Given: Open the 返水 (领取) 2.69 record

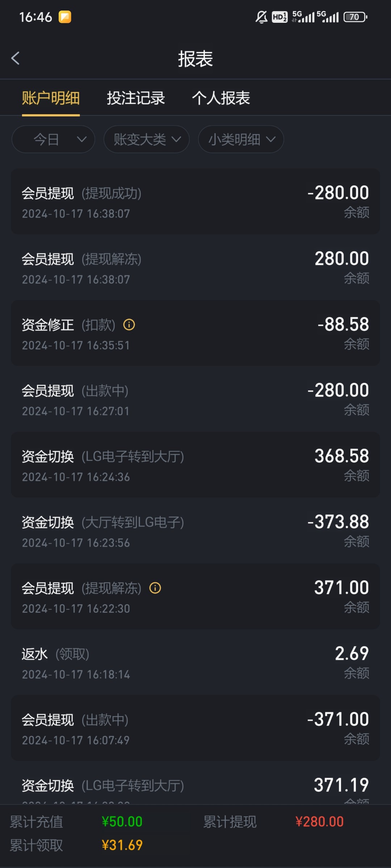Looking at the screenshot, I should point(195,662).
